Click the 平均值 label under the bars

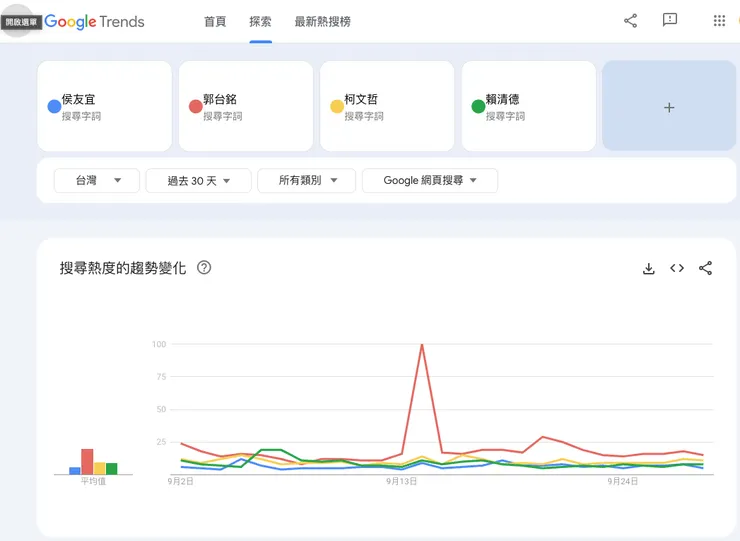[x=93, y=482]
